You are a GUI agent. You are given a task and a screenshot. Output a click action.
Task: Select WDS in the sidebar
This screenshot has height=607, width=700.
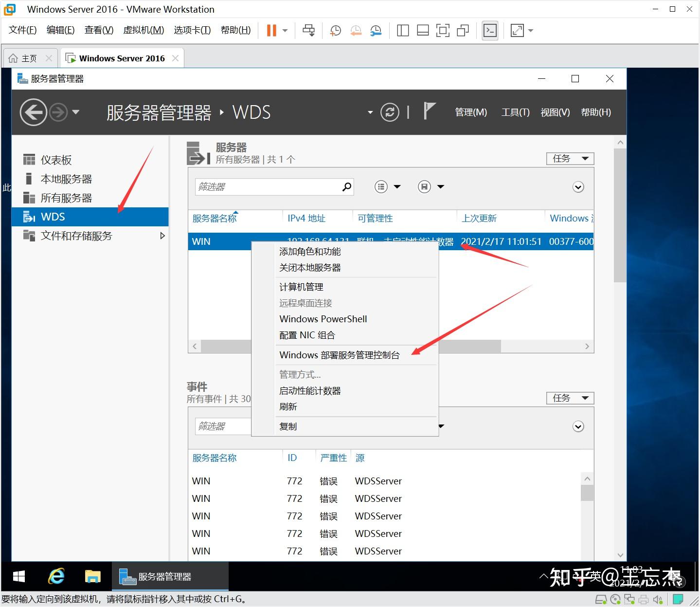(x=53, y=217)
